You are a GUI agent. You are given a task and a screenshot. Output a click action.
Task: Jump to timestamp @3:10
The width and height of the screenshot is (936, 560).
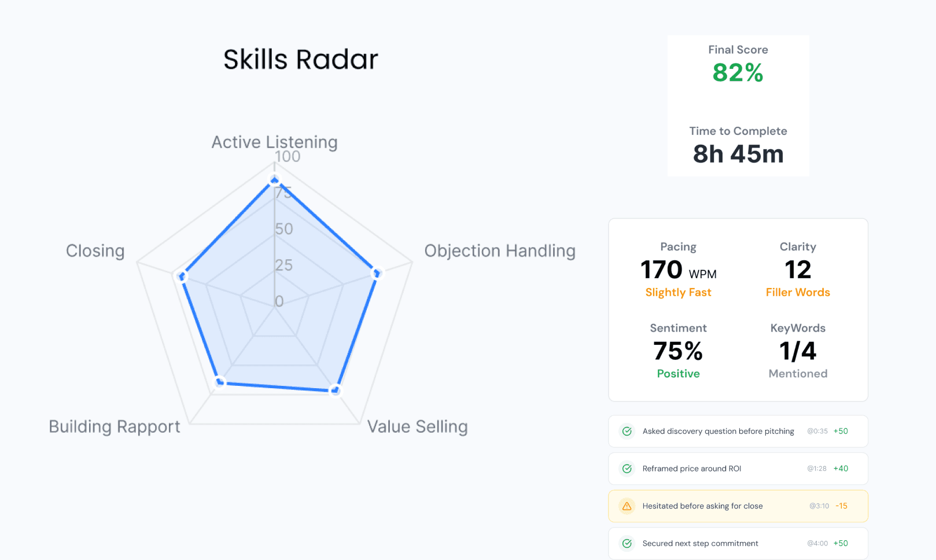coord(819,506)
